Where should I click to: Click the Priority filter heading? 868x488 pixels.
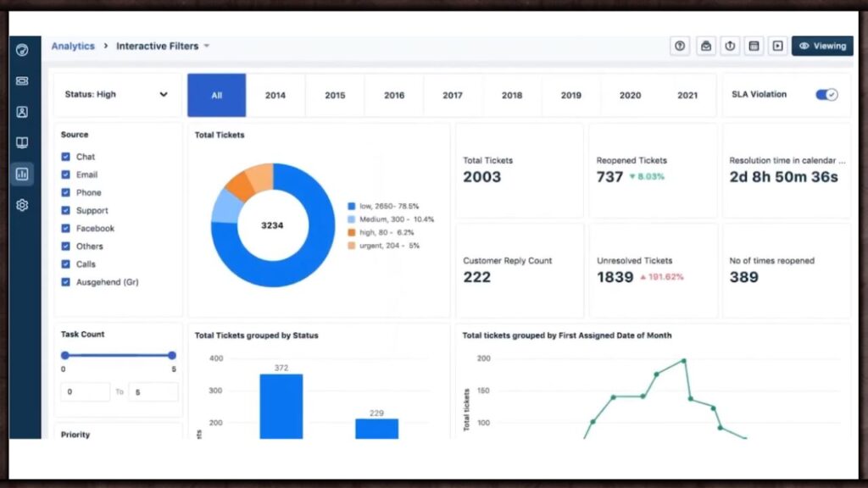pos(75,435)
